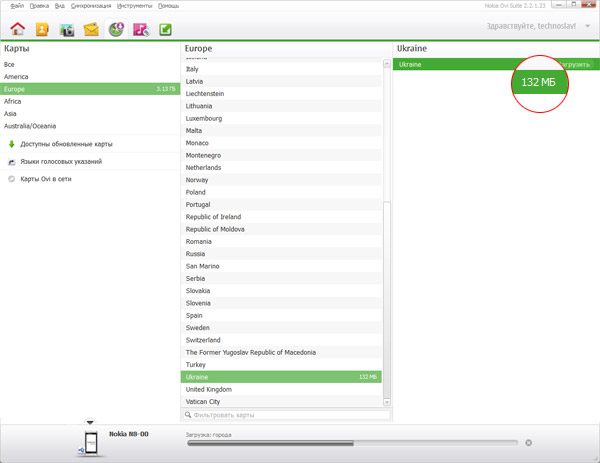Screen dimensions: 600x463
Task: Click the search magnifier in filter field
Action: [x=188, y=415]
